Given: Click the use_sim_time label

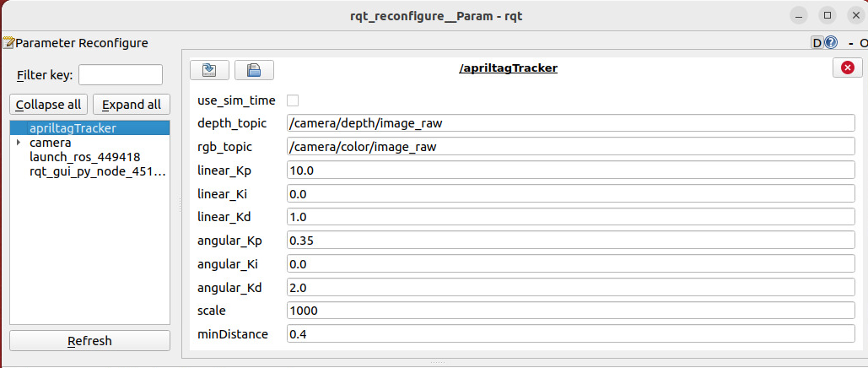Looking at the screenshot, I should coord(236,100).
